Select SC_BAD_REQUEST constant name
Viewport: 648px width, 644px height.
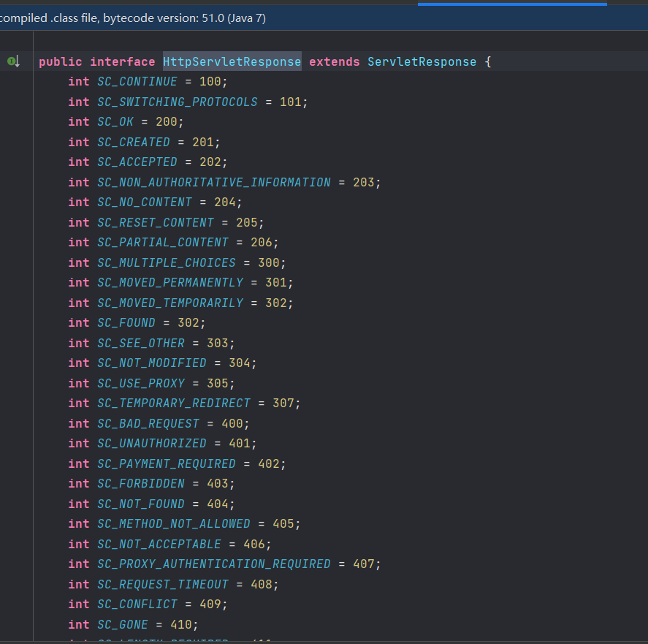click(148, 423)
